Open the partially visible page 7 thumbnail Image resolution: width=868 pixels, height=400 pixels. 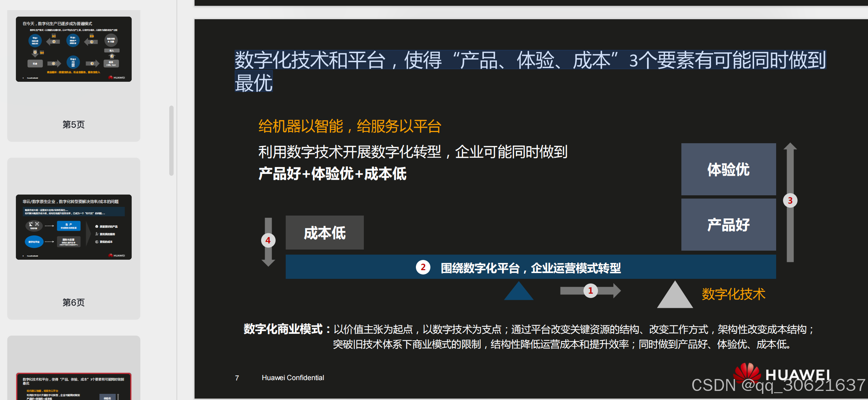click(74, 387)
